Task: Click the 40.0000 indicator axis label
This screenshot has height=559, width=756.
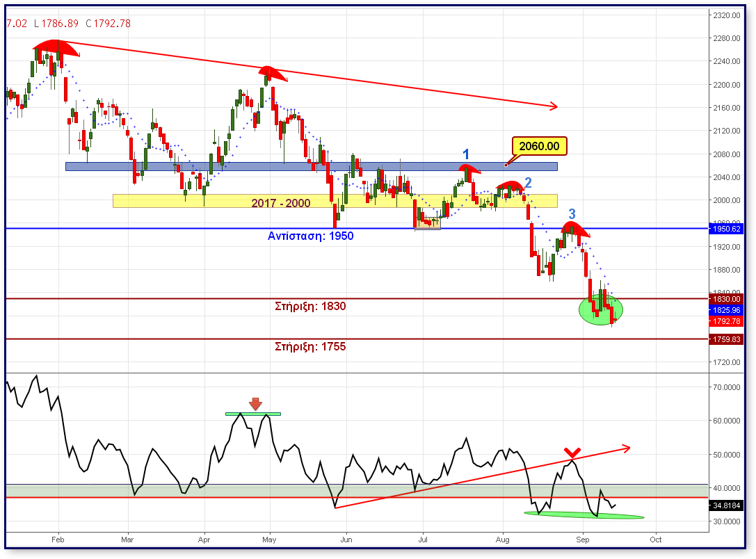Action: pos(727,488)
